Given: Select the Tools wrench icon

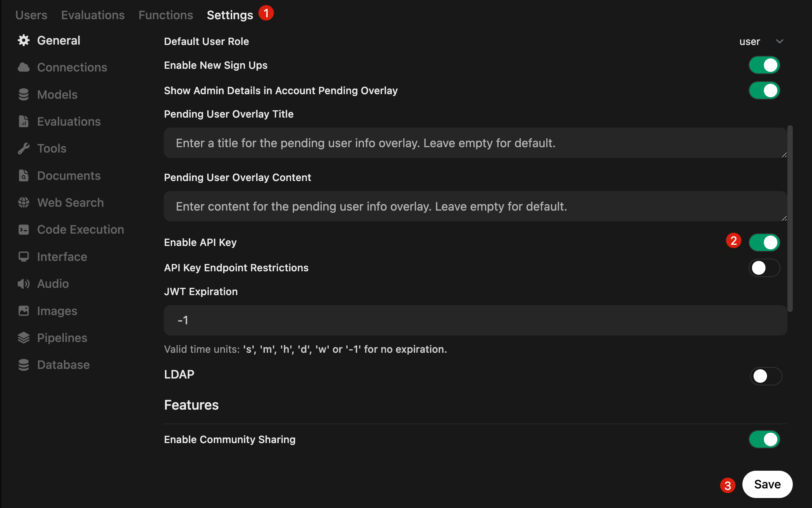Looking at the screenshot, I should (x=24, y=148).
